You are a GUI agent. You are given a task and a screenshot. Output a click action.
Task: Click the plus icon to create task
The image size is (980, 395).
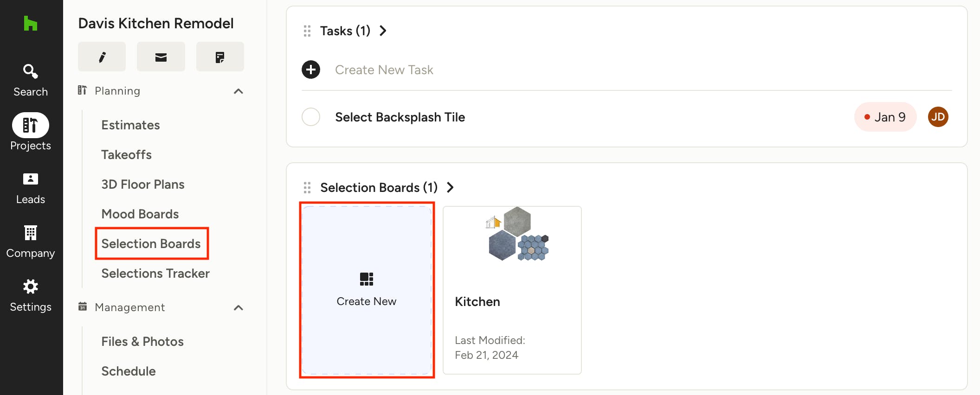pyautogui.click(x=311, y=70)
